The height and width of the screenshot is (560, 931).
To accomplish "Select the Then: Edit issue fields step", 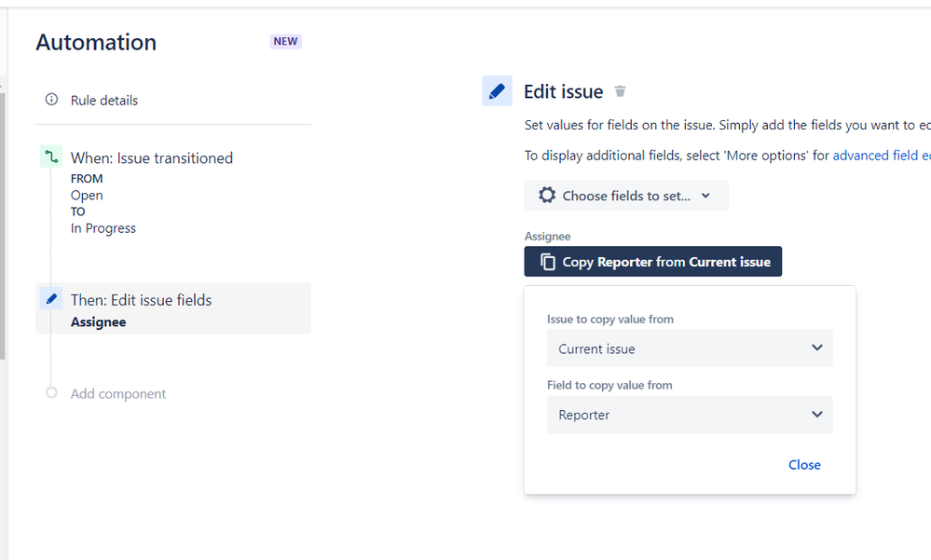I will [x=172, y=308].
